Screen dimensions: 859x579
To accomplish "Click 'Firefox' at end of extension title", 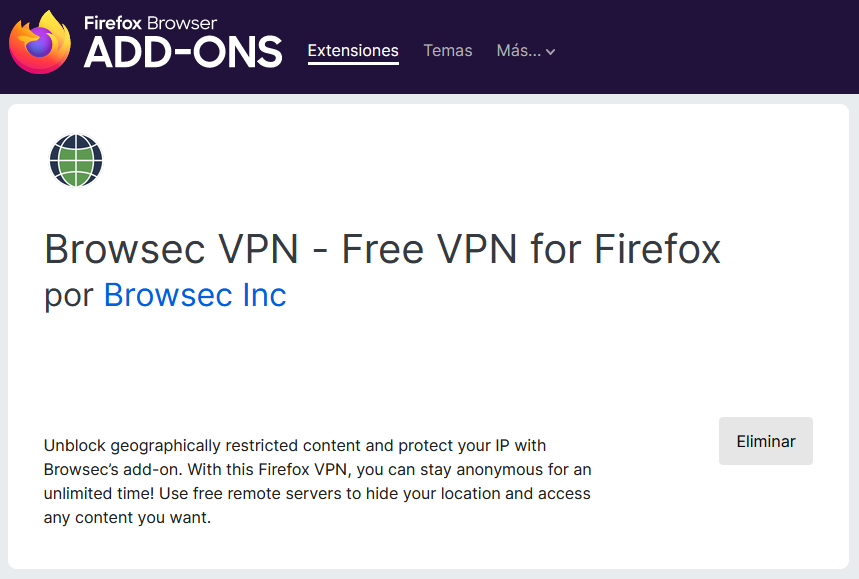I will point(657,249).
